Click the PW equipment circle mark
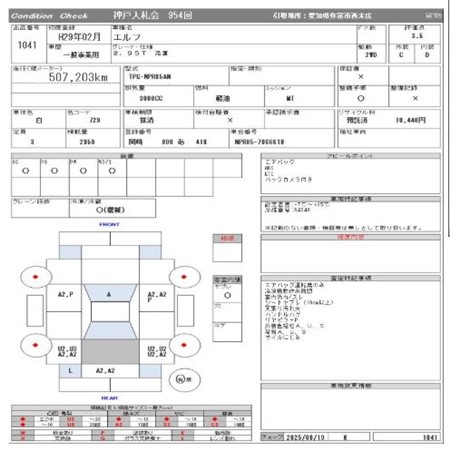 (x=83, y=171)
